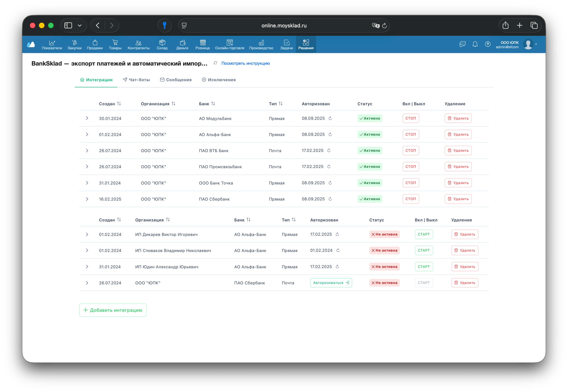The width and height of the screenshot is (568, 392).
Task: Open the Склад section
Action: pyautogui.click(x=162, y=45)
